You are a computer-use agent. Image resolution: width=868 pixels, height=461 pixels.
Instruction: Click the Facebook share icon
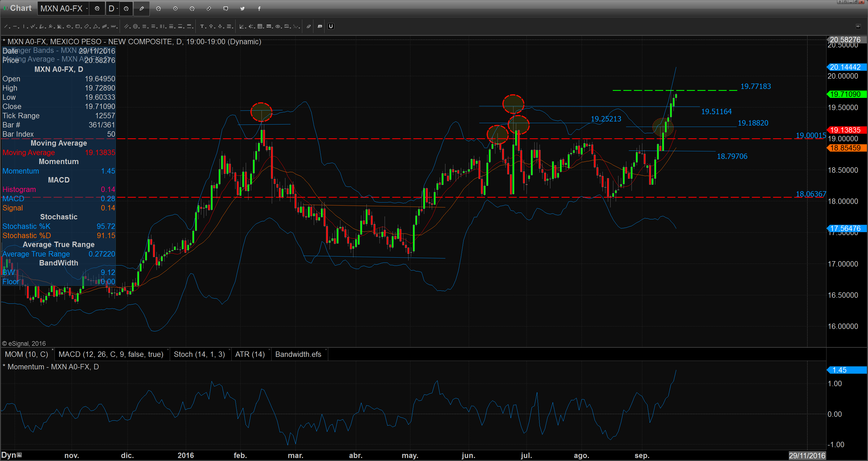(x=259, y=9)
